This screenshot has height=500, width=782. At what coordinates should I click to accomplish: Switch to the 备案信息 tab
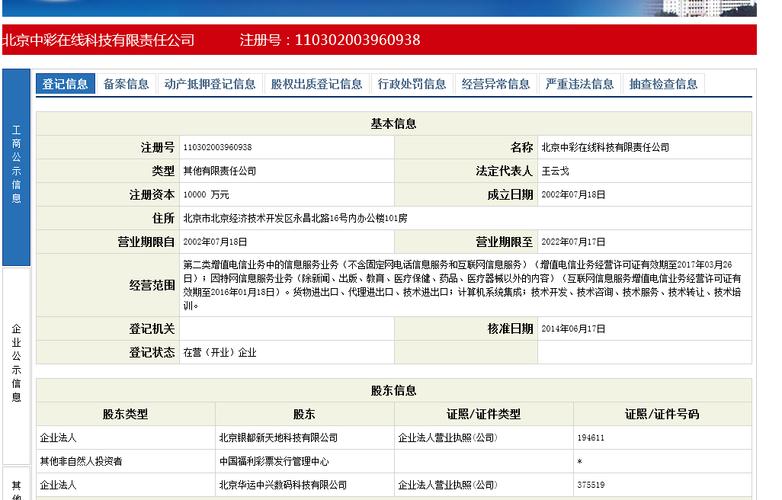(126, 84)
